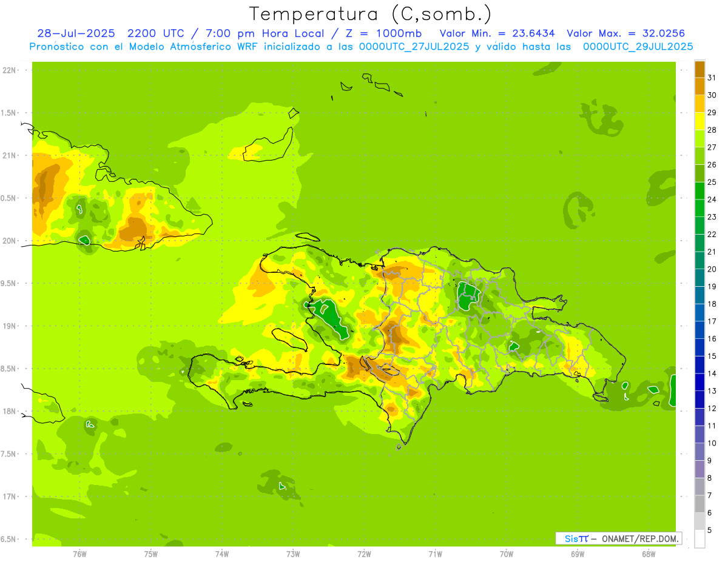
Task: Click the legend value '7'
Action: coord(709,495)
